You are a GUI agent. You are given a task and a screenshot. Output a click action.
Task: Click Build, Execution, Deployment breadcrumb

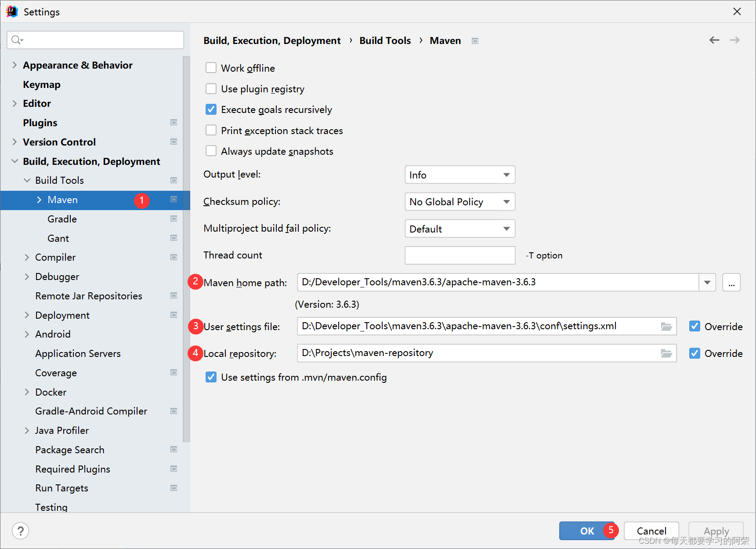tap(272, 40)
